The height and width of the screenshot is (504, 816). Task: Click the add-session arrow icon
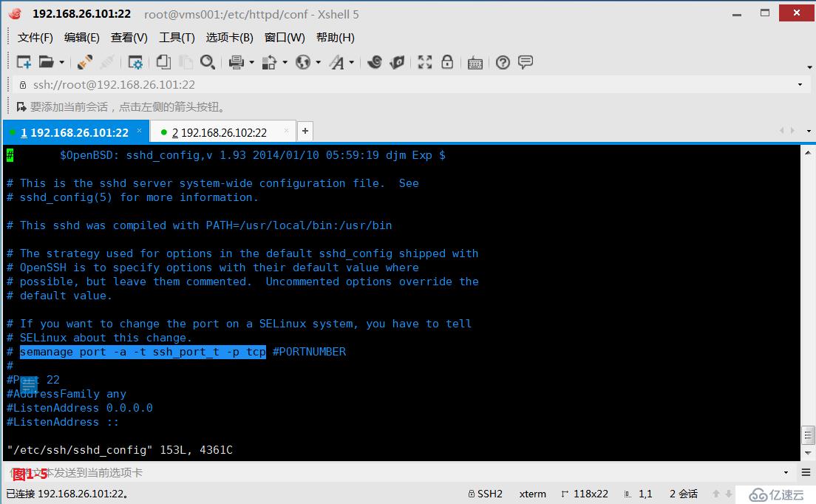click(21, 106)
